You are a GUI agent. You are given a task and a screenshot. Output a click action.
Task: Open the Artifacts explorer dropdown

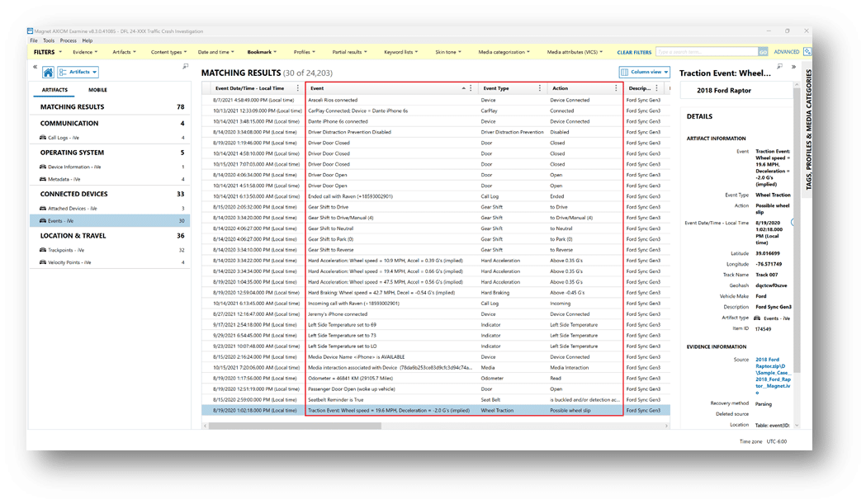[78, 72]
